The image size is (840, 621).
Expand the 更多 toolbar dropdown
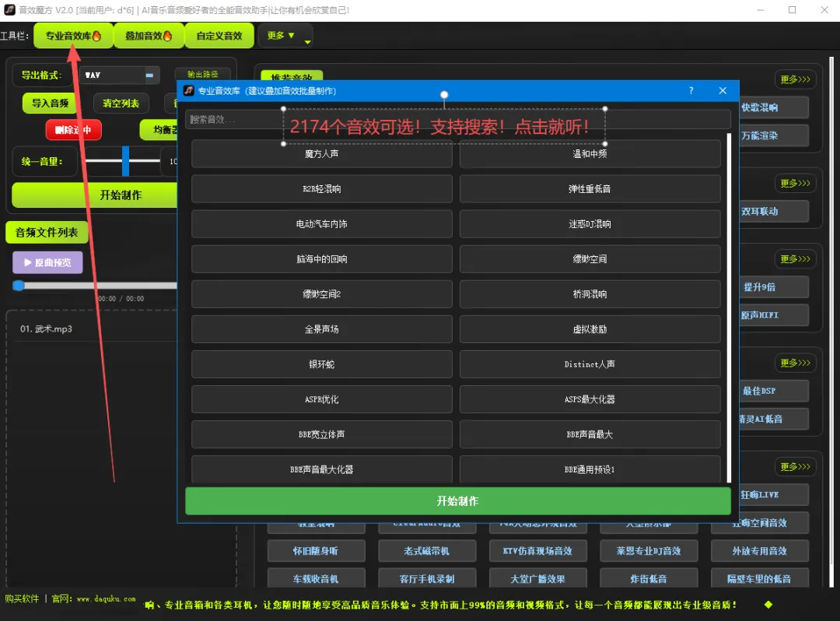(285, 36)
